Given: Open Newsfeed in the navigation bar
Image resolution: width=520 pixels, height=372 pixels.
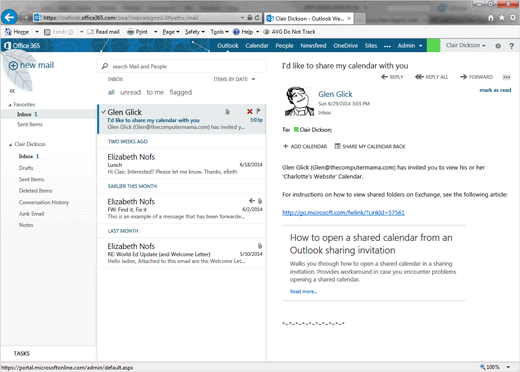Looking at the screenshot, I should (x=313, y=46).
